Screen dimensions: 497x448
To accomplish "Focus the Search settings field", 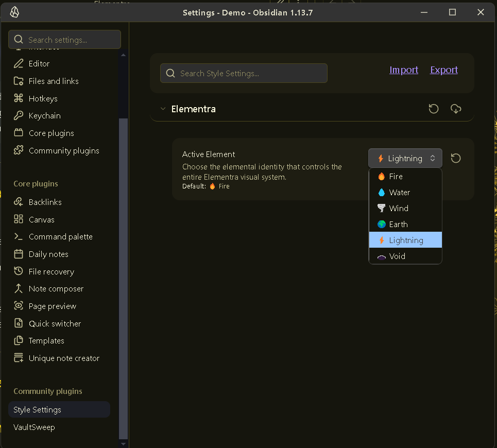I will pyautogui.click(x=65, y=40).
